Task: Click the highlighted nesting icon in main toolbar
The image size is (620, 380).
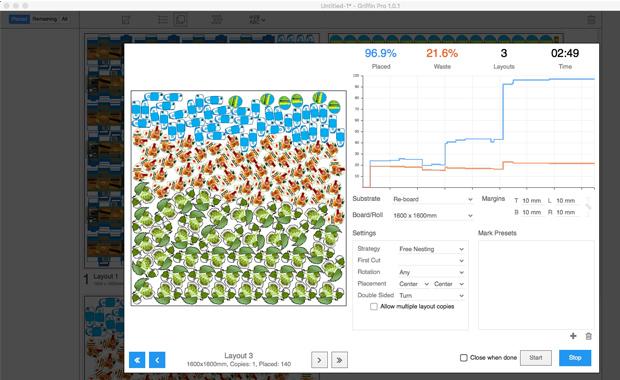Action: (x=181, y=19)
